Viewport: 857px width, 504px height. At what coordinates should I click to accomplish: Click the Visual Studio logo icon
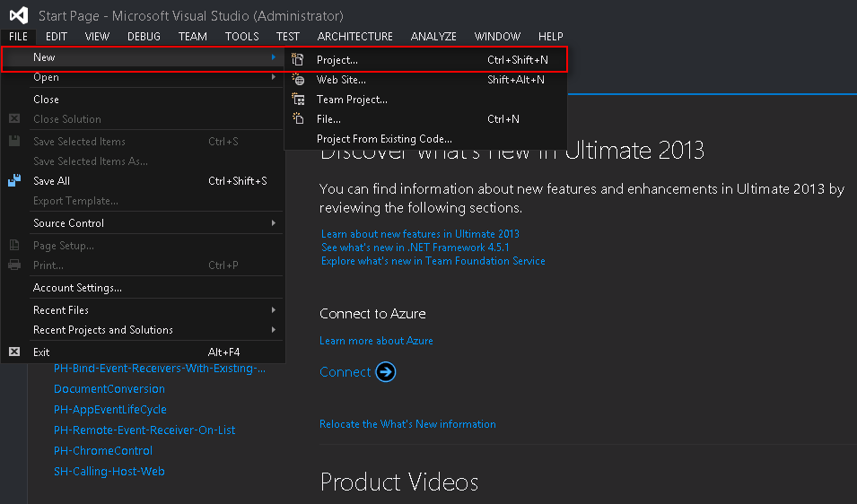19,15
